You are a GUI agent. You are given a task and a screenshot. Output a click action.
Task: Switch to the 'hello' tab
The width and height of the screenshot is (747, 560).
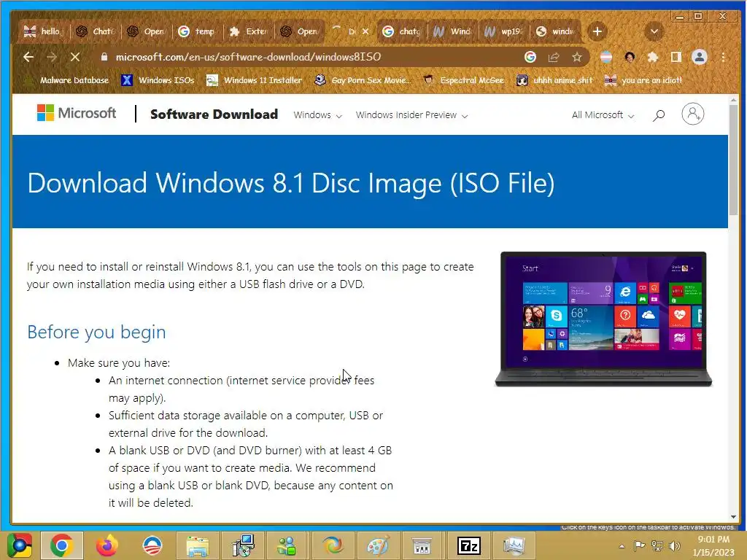(x=43, y=31)
